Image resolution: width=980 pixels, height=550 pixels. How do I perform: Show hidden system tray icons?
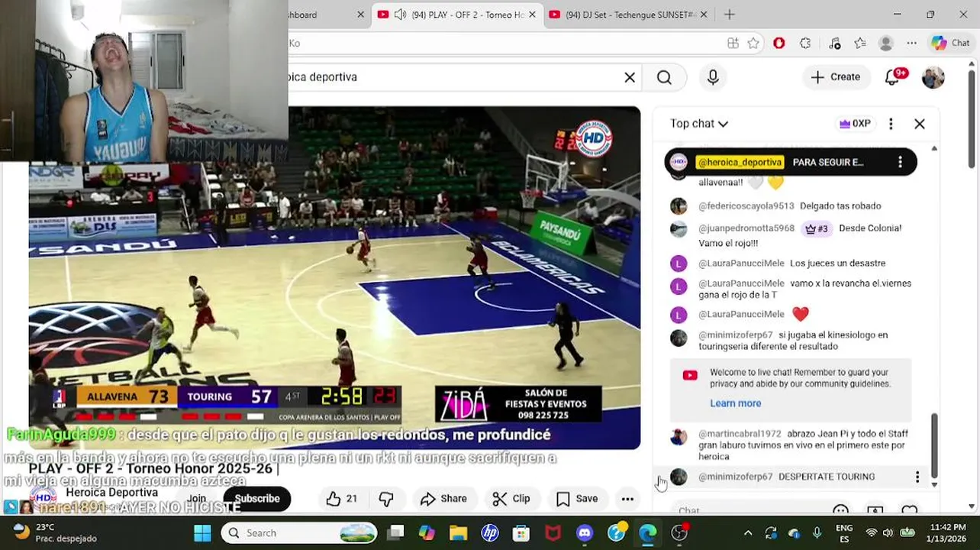748,533
